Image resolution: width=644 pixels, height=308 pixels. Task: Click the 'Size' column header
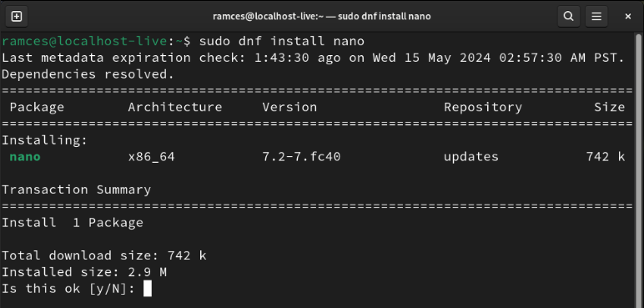coord(610,107)
